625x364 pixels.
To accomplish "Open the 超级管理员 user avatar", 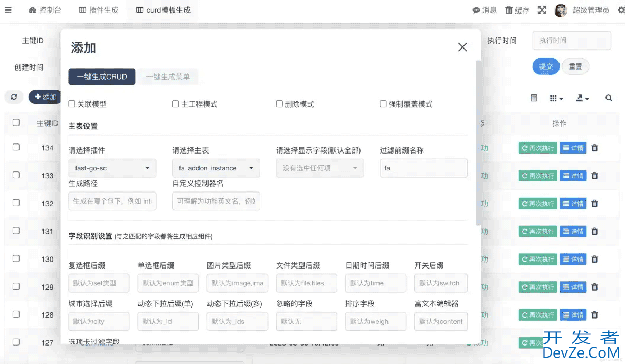I will pos(561,11).
